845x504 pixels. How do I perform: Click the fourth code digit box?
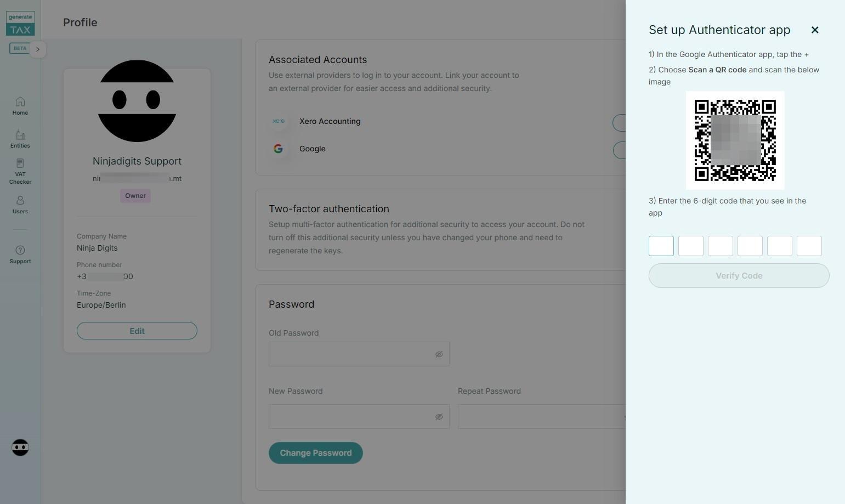pyautogui.click(x=750, y=246)
